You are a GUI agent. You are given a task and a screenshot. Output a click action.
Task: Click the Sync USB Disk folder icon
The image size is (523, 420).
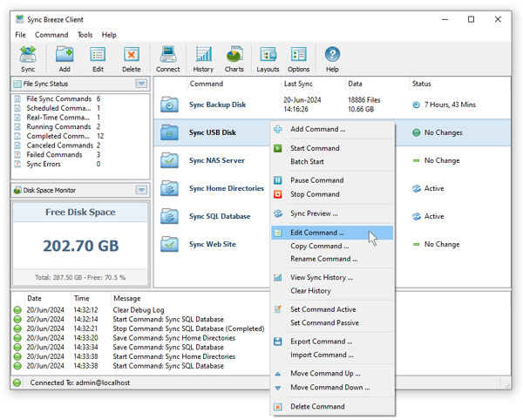(169, 132)
